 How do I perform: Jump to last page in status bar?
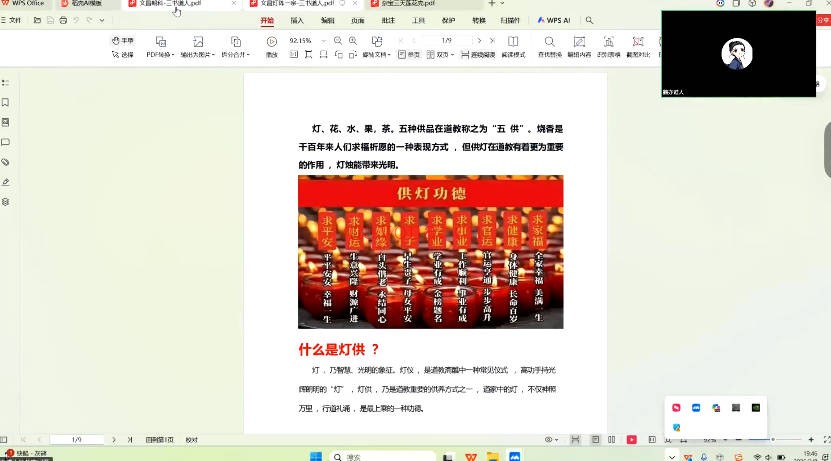point(130,440)
